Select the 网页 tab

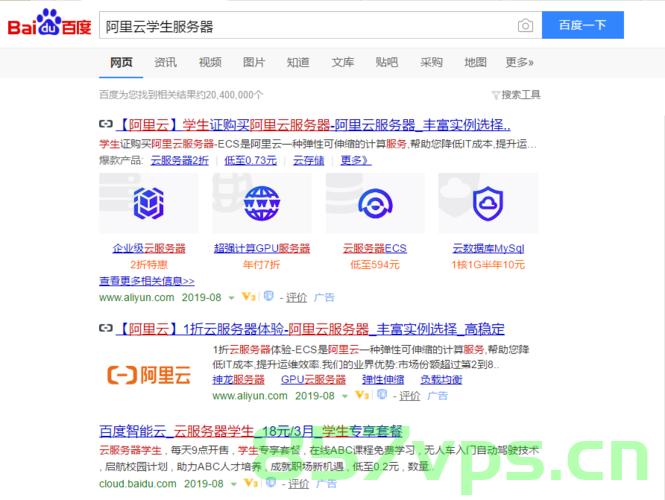click(121, 62)
